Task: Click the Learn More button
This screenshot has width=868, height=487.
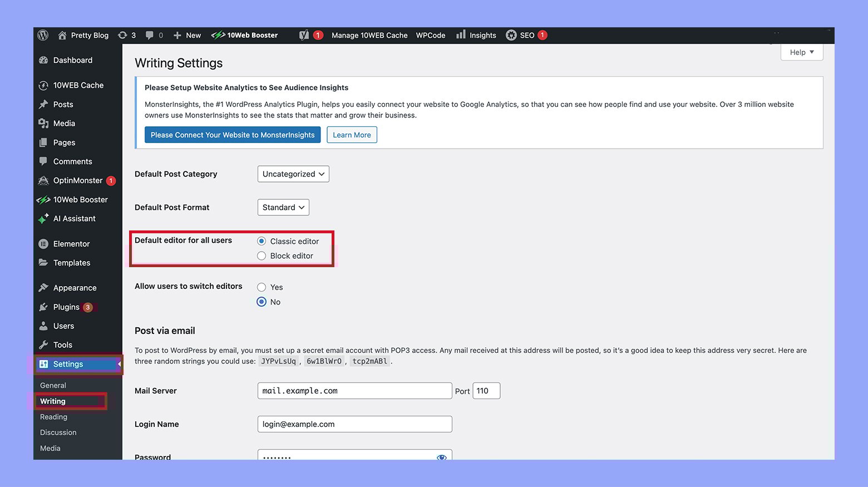Action: point(352,135)
